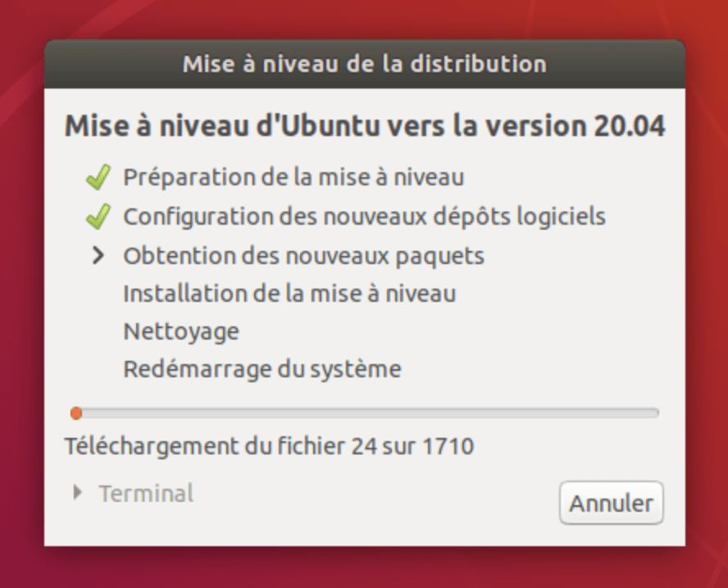Click the empty icon space beside Installation de la mise

[x=98, y=294]
